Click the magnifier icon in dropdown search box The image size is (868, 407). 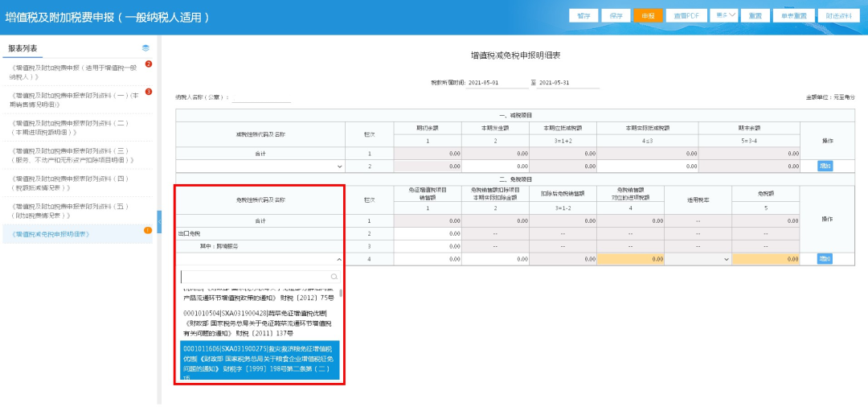pyautogui.click(x=334, y=277)
